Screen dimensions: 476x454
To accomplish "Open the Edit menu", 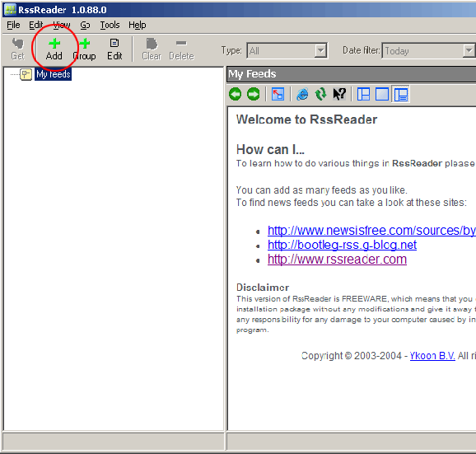I will [35, 25].
